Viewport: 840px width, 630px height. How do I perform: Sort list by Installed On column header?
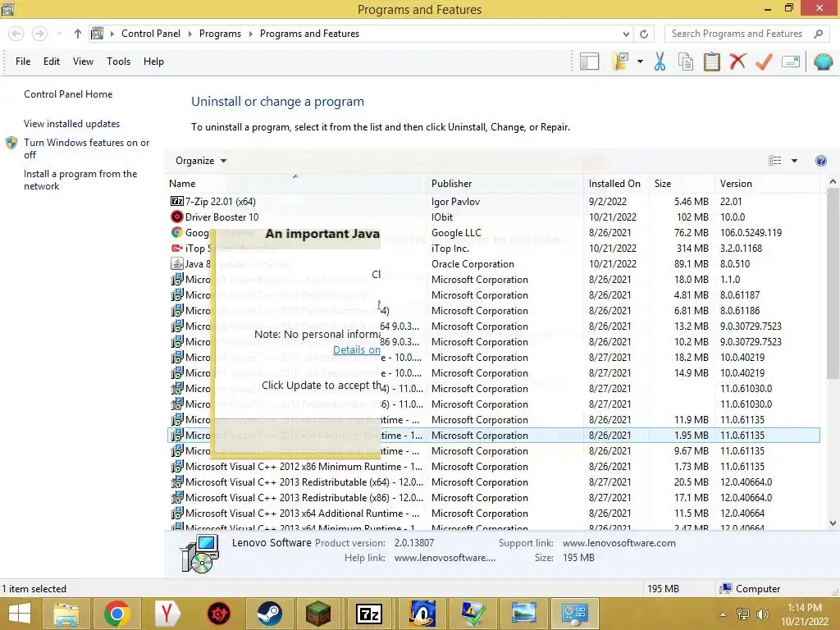616,183
